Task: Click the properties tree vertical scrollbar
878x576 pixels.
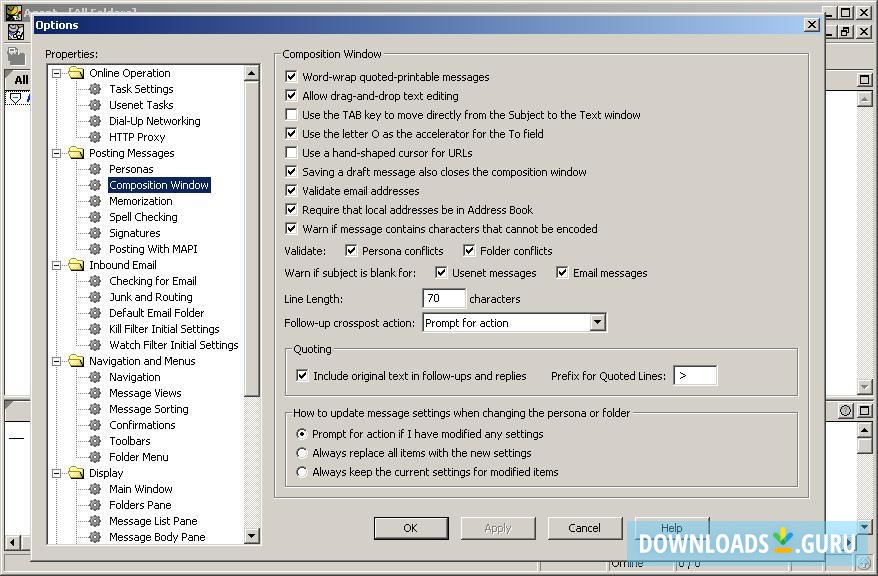Action: click(x=253, y=300)
